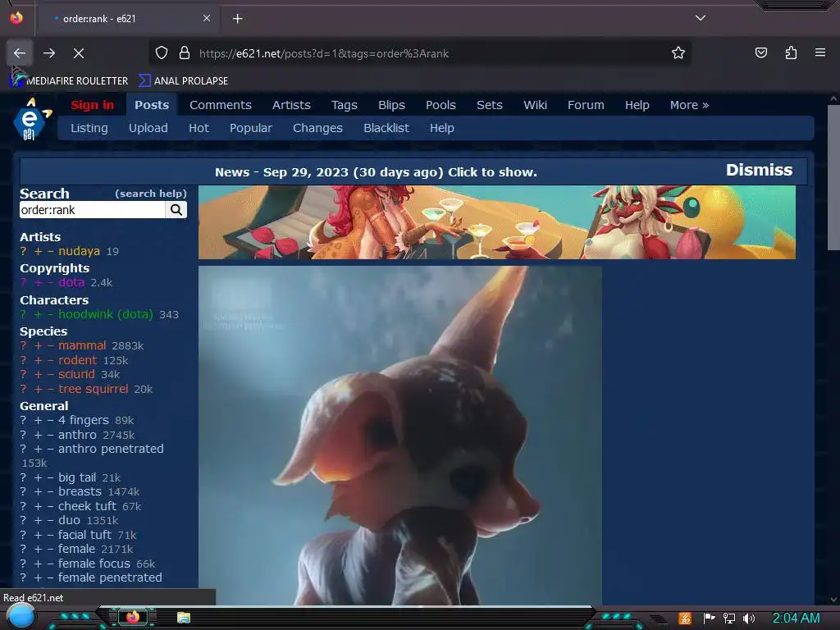840x630 pixels.
Task: Open the Upload submenu link
Action: [148, 128]
